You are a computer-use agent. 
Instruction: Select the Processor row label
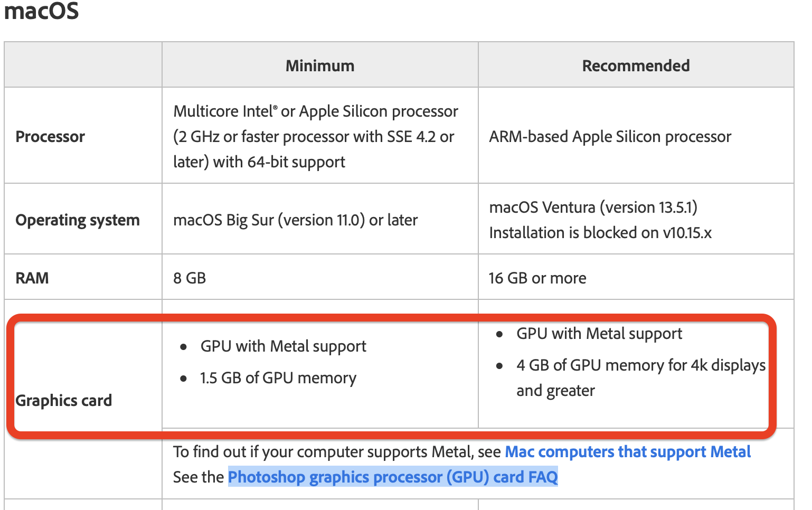click(x=50, y=137)
